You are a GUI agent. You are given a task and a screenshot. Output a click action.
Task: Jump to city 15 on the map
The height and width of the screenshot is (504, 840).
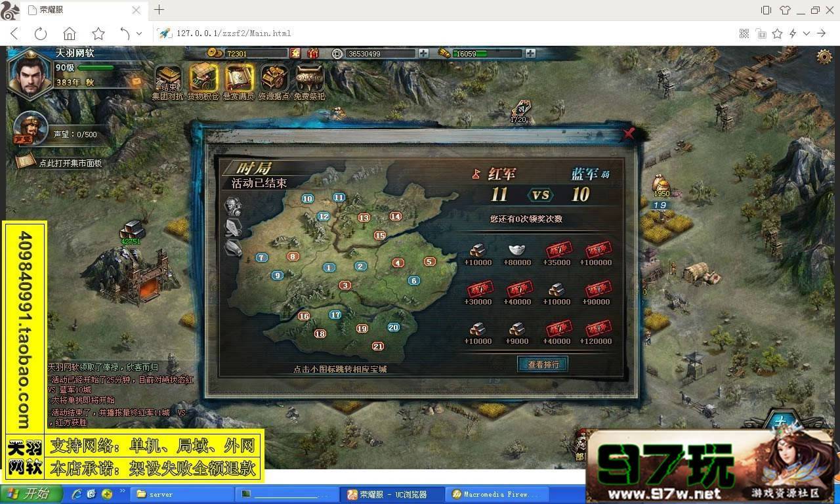coord(379,235)
